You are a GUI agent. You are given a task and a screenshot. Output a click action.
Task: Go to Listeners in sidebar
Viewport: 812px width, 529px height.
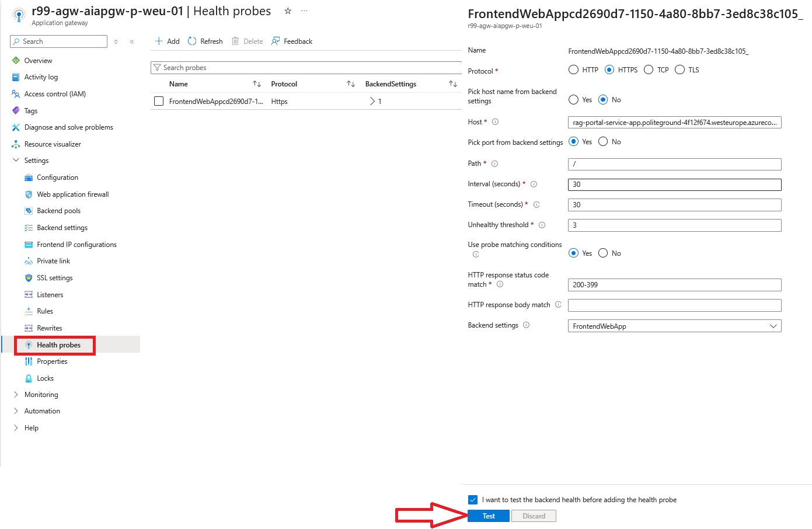(50, 295)
